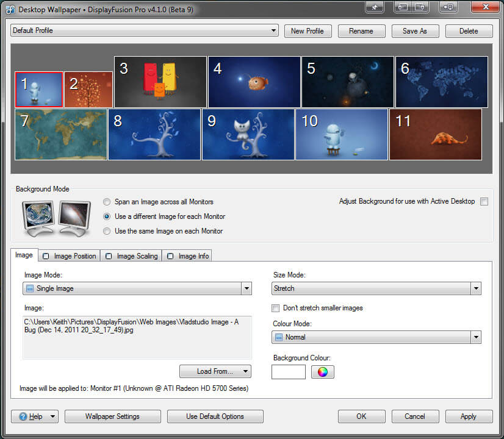Confirm with the OK button
504x439 pixels.
362,416
